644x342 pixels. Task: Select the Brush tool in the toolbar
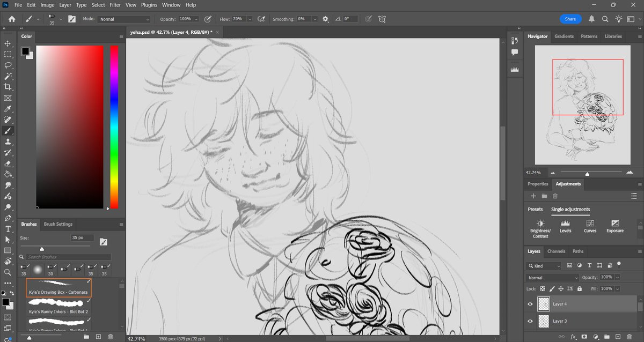pyautogui.click(x=8, y=131)
